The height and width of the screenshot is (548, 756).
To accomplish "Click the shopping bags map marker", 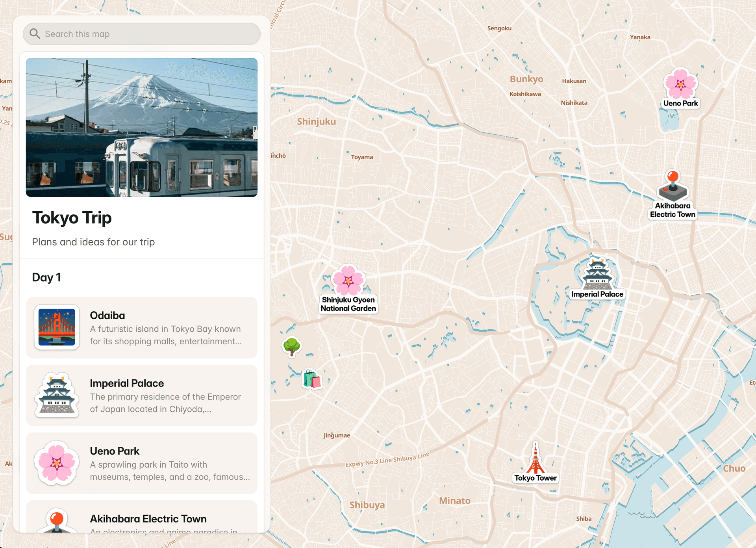I will click(x=312, y=379).
